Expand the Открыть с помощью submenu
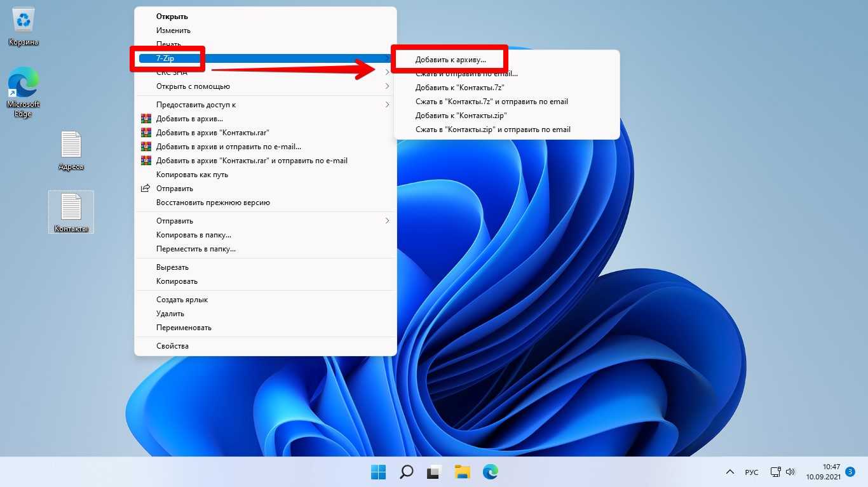 click(x=193, y=86)
